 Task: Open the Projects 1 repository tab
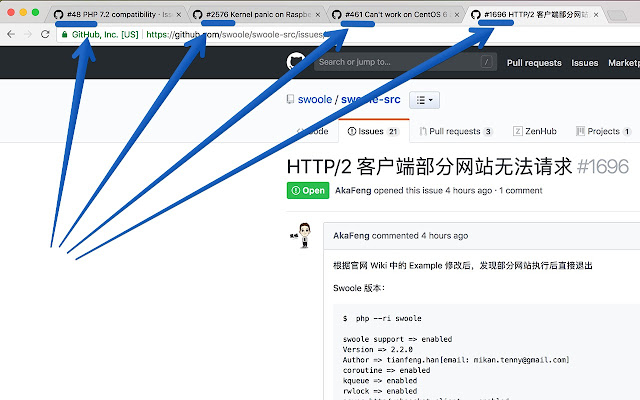click(604, 131)
